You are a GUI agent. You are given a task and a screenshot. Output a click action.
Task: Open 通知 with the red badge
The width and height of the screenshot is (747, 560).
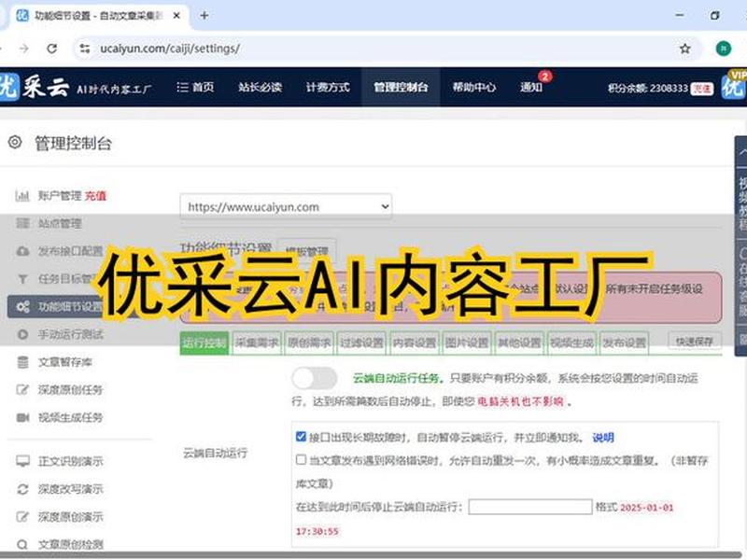531,87
